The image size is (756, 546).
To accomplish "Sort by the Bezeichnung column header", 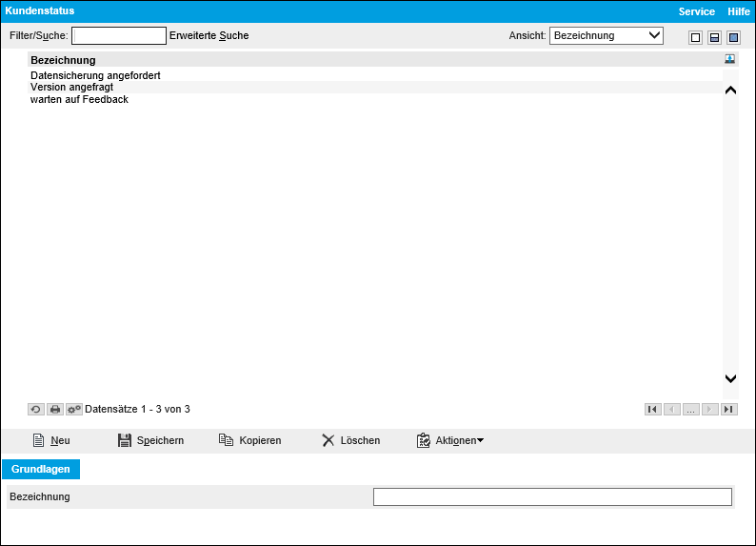I will 63,60.
